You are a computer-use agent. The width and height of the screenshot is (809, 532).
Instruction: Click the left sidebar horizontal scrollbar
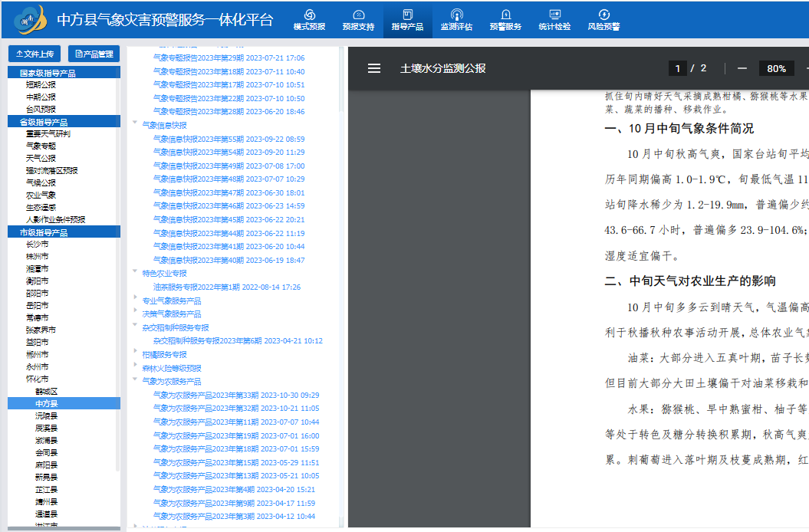point(64,529)
